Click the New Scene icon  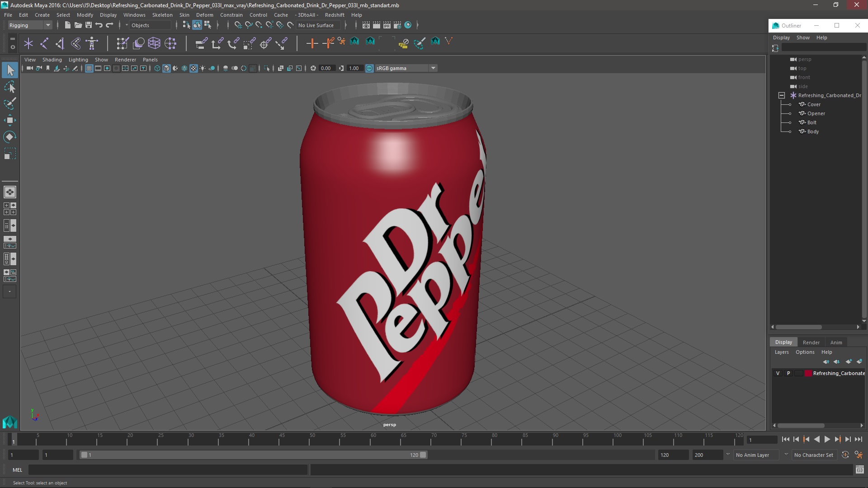(x=67, y=25)
